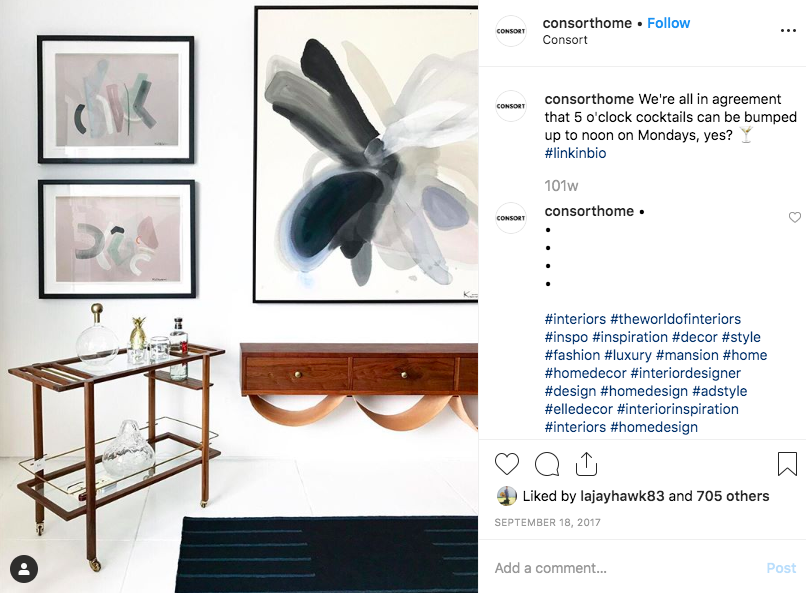Open the September 18, 2017 timestamp

tap(547, 523)
